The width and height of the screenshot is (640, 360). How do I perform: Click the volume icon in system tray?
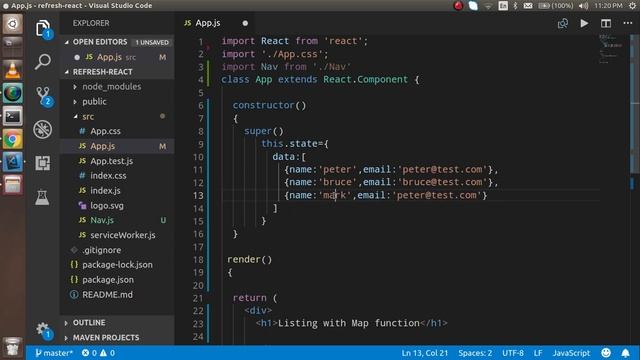tap(583, 6)
